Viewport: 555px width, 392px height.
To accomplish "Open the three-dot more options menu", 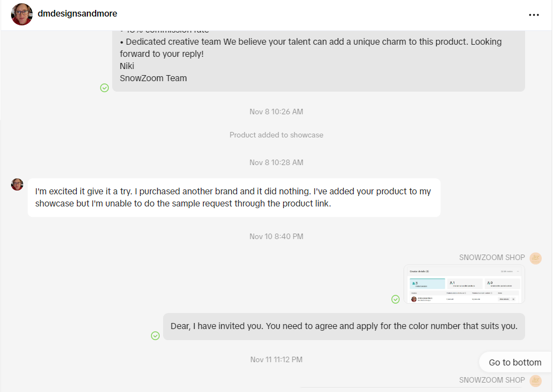I will [x=533, y=15].
